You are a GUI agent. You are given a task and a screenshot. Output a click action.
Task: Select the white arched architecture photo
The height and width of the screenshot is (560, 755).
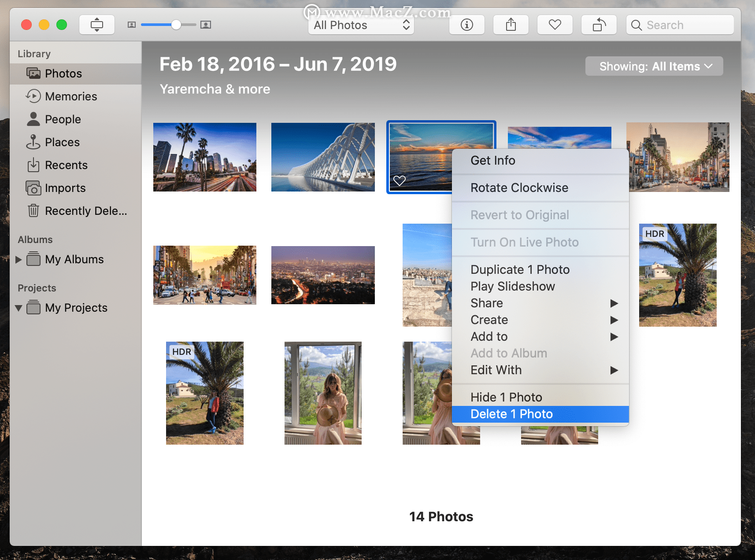coord(323,157)
